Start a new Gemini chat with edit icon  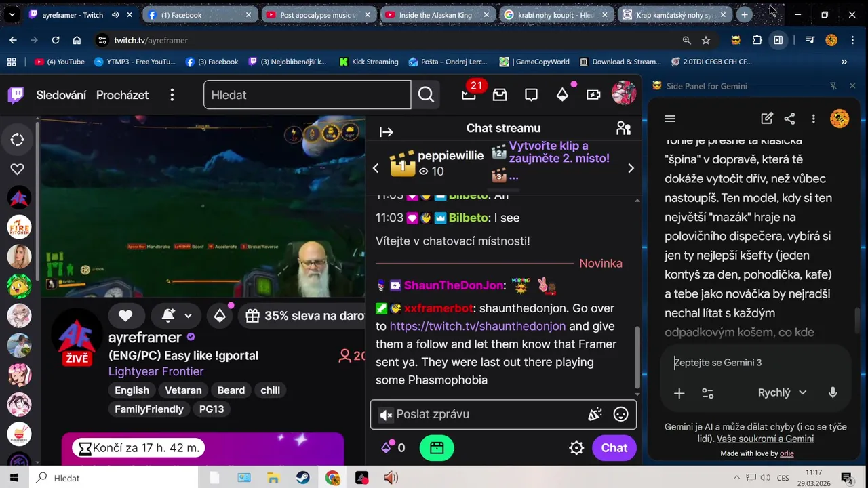tap(767, 119)
